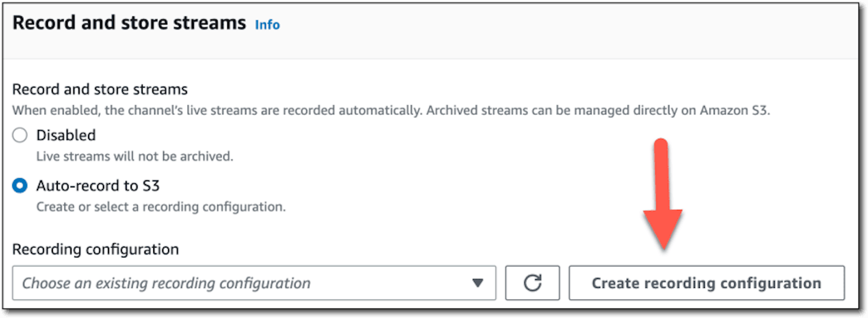Click the "Auto-record to S3" option label
Image resolution: width=868 pixels, height=318 pixels.
click(x=98, y=185)
